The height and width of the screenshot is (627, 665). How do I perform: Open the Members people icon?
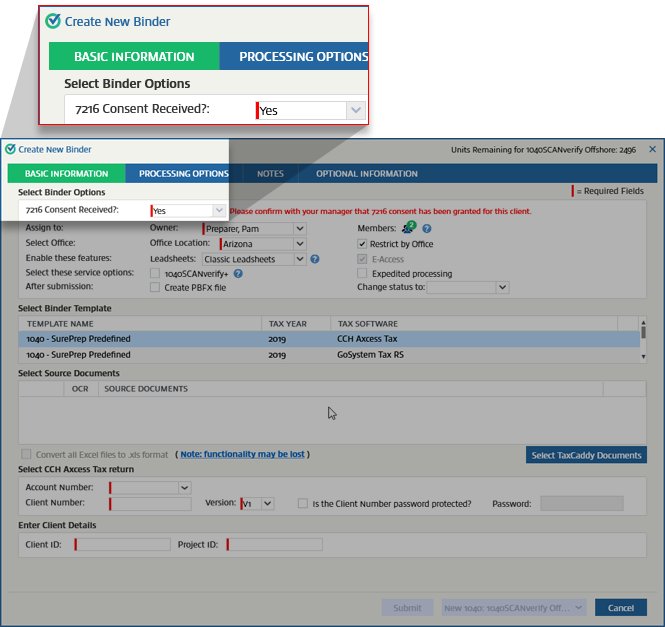click(409, 227)
